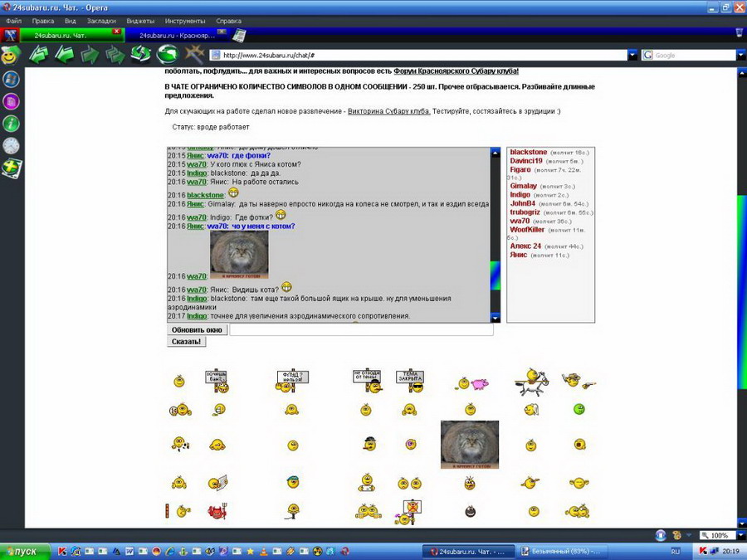Insert the 'ФЛУД?' sign smiley

click(x=292, y=381)
